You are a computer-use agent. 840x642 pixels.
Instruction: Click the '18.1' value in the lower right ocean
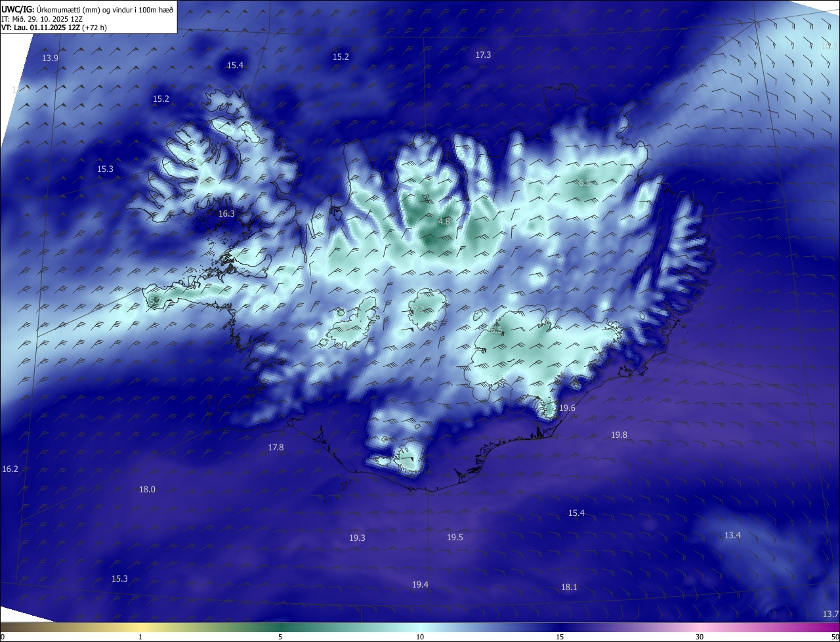[569, 588]
